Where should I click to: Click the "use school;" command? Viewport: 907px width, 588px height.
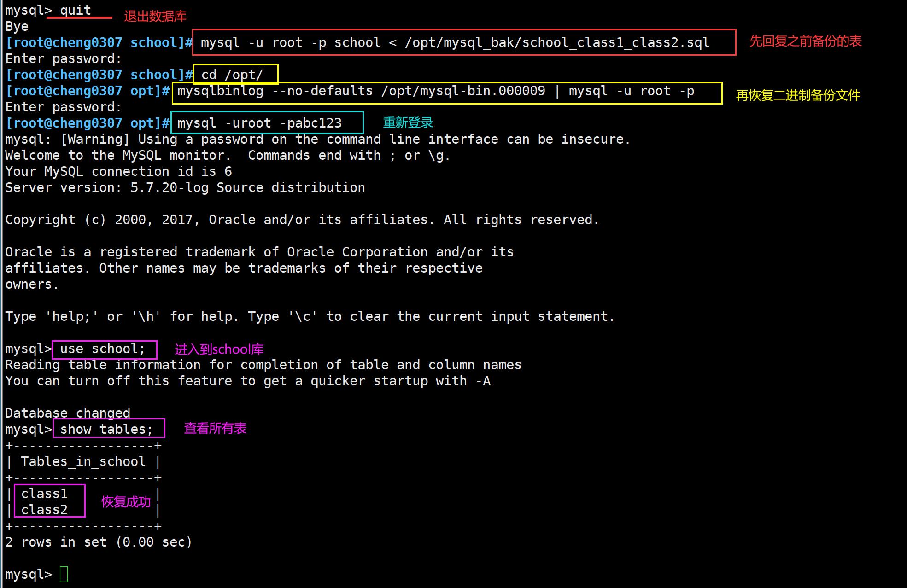(x=103, y=349)
